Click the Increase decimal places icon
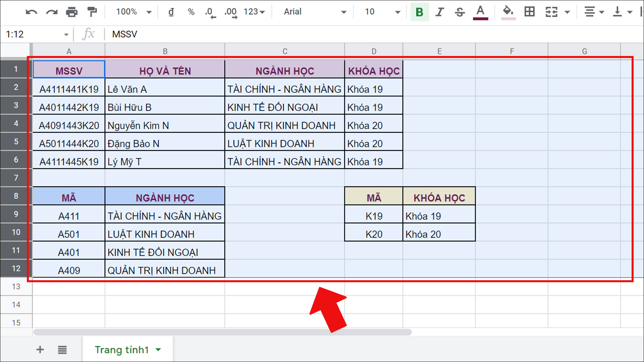 [231, 12]
